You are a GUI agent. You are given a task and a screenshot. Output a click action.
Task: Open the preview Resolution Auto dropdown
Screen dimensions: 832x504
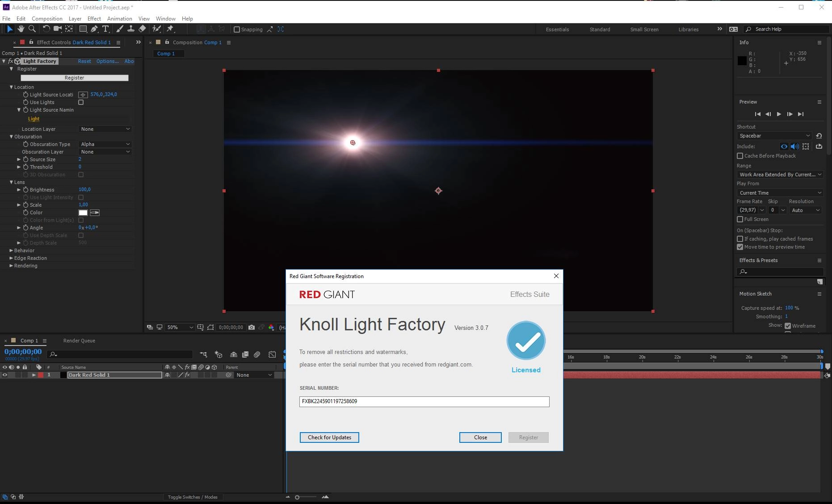click(x=806, y=210)
